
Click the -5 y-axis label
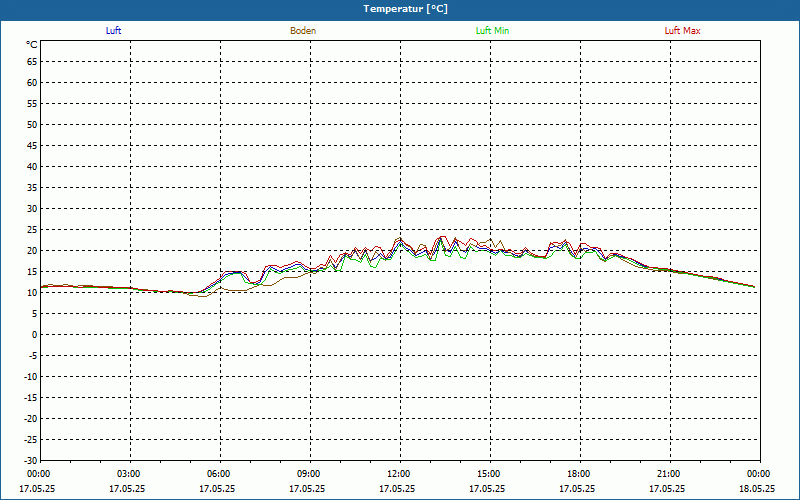(x=33, y=356)
